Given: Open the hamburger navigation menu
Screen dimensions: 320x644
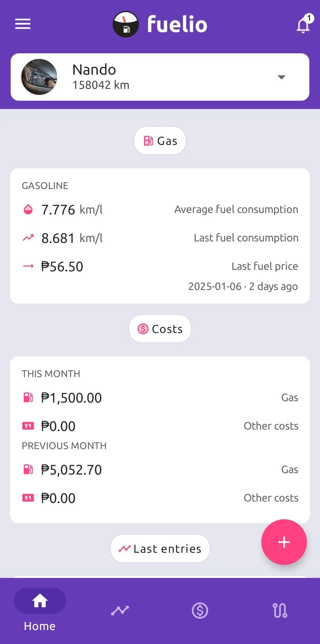Looking at the screenshot, I should pos(23,24).
